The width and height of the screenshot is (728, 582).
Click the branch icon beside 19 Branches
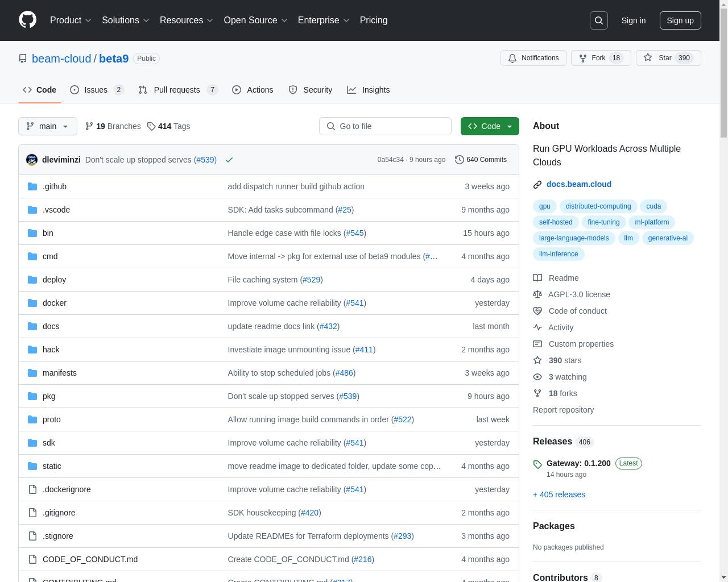pos(89,126)
